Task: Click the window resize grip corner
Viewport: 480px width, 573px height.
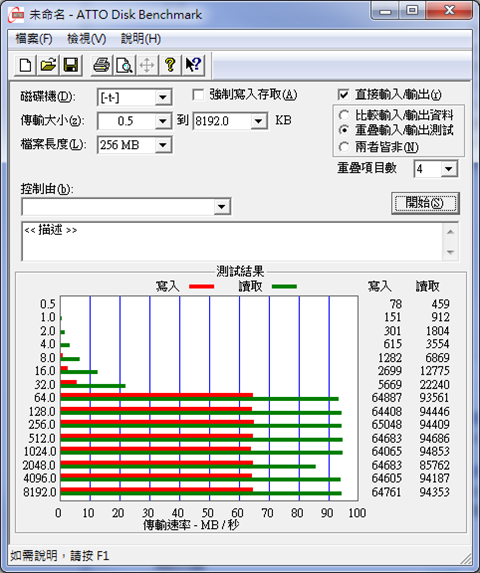Action: (466, 559)
